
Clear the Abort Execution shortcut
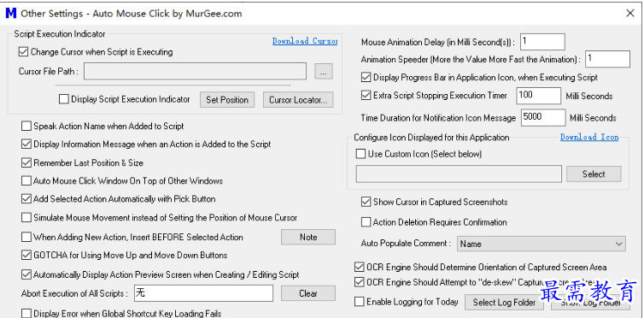click(308, 293)
